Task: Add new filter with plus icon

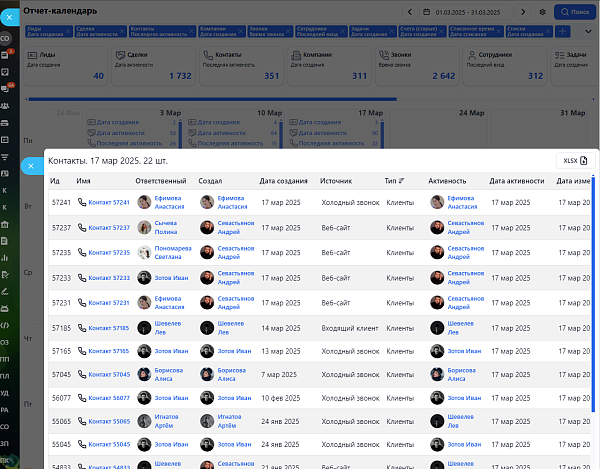Action: tap(562, 31)
